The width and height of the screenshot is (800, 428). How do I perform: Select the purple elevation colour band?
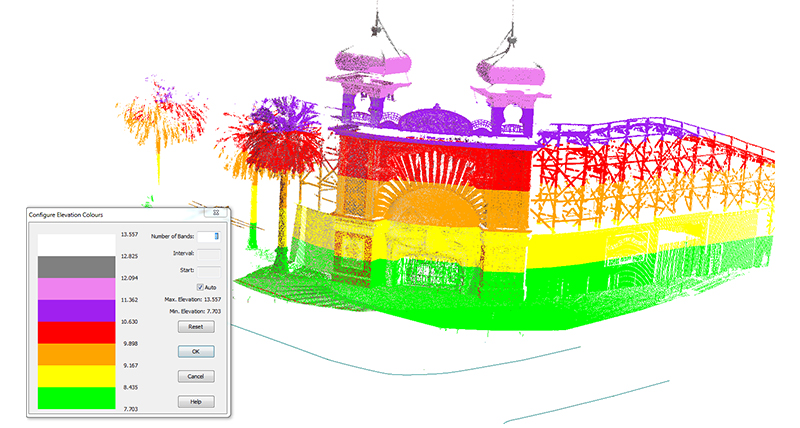coord(76,311)
